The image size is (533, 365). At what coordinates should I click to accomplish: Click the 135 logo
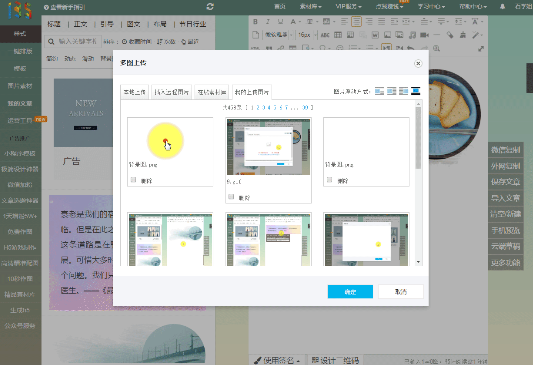coord(19,10)
